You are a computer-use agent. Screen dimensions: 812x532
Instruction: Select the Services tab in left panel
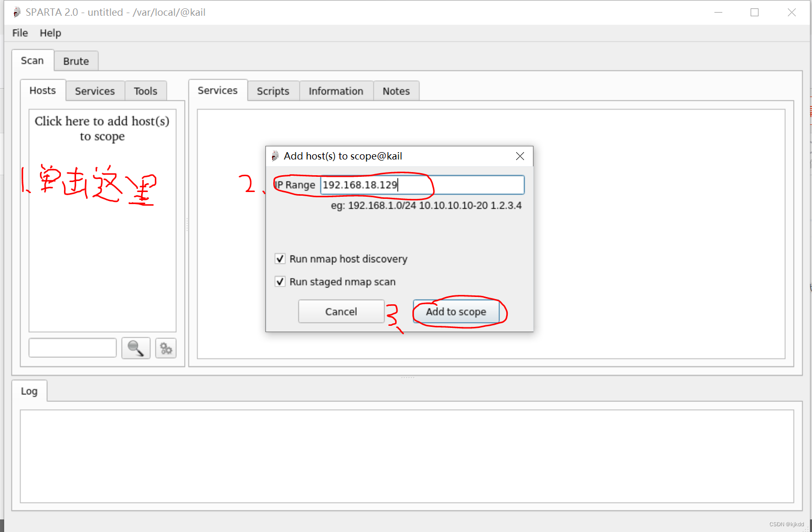coord(95,91)
